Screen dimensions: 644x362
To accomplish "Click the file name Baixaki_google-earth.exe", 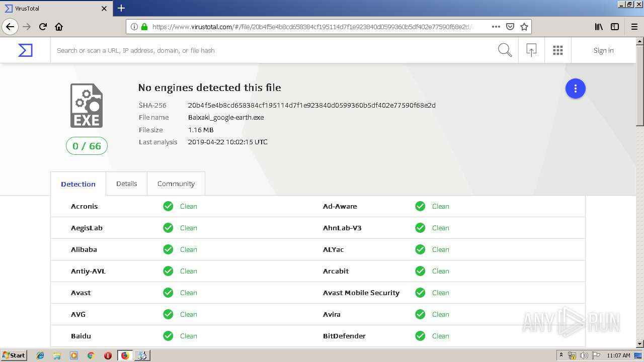I will point(226,117).
